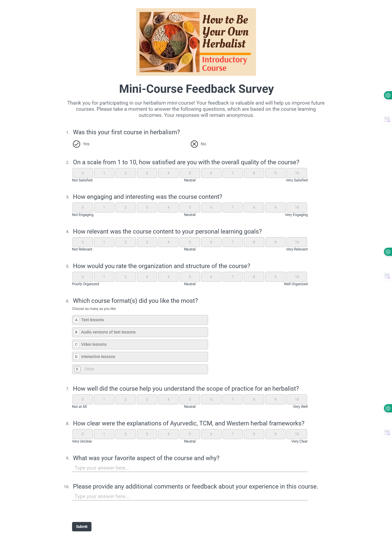
Task: Click the Submit button
Action: (x=82, y=527)
